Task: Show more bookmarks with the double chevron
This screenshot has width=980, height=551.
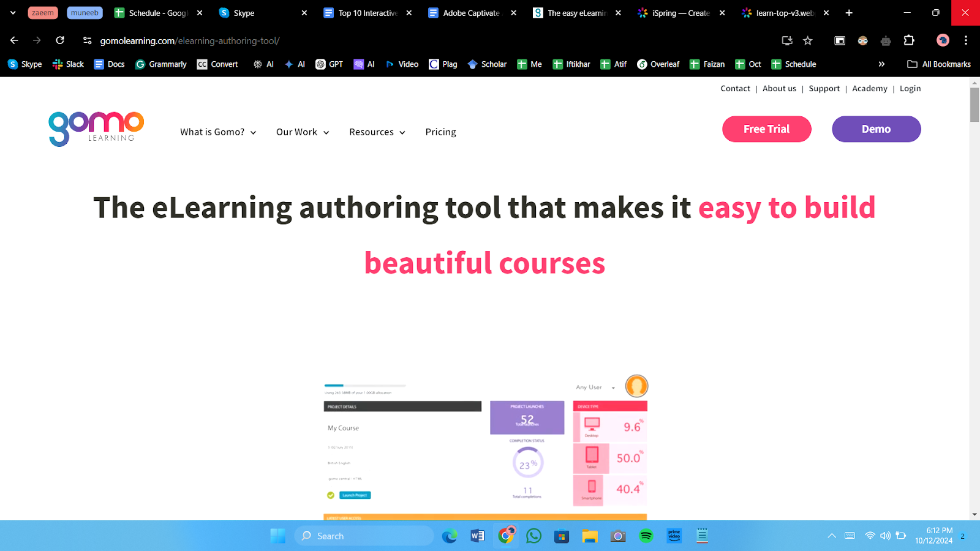Action: [x=881, y=64]
